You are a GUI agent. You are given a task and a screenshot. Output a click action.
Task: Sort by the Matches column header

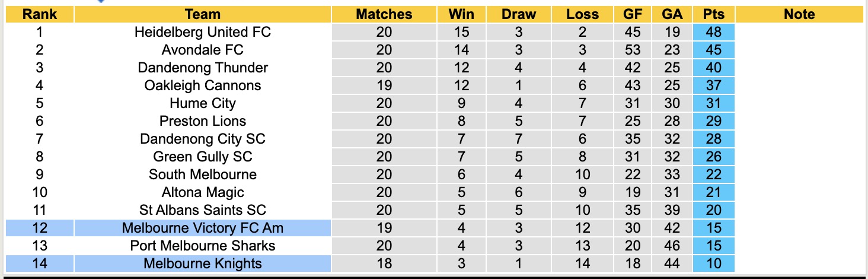[x=384, y=14]
